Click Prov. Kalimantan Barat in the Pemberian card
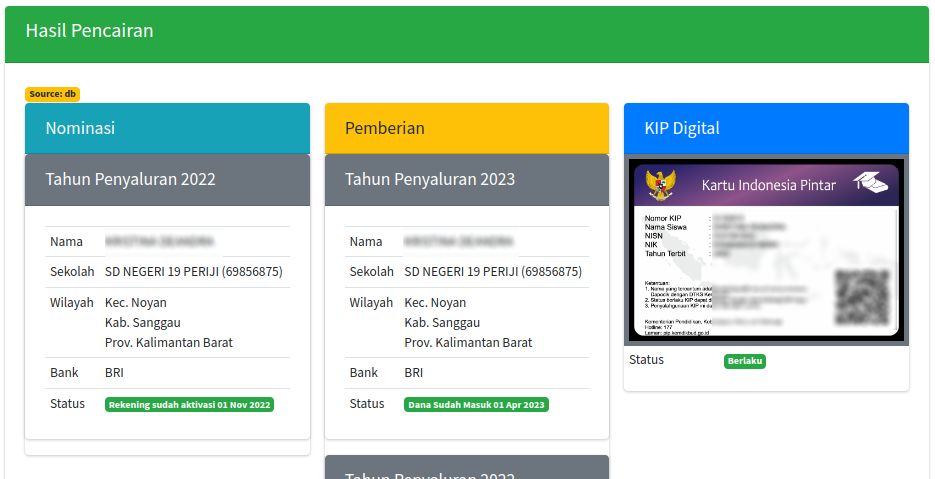This screenshot has width=935, height=479. coord(468,343)
